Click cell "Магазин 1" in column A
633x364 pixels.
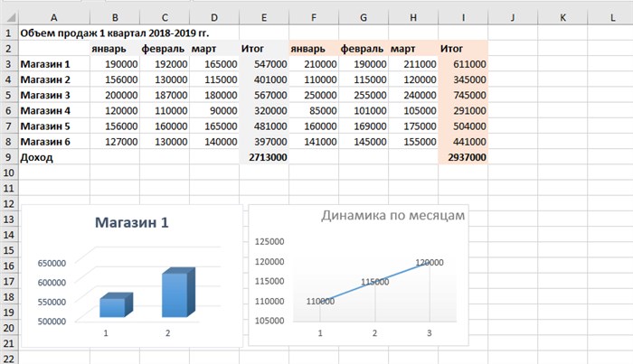54,64
